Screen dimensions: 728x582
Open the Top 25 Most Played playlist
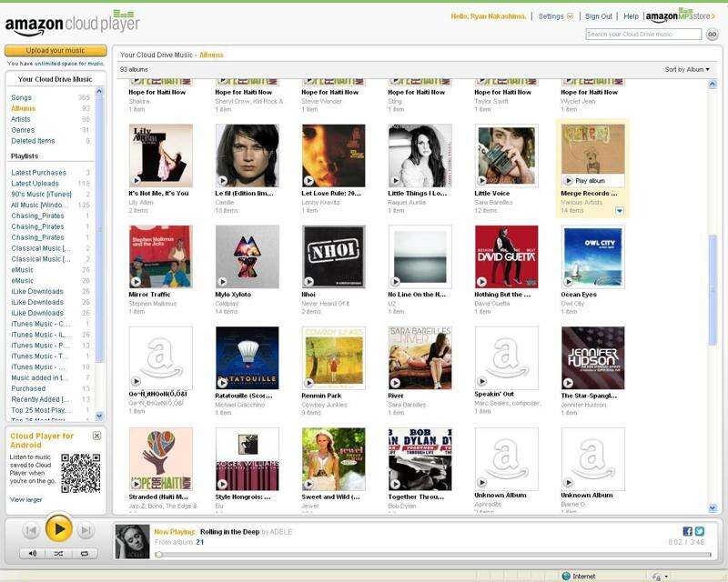41,410
